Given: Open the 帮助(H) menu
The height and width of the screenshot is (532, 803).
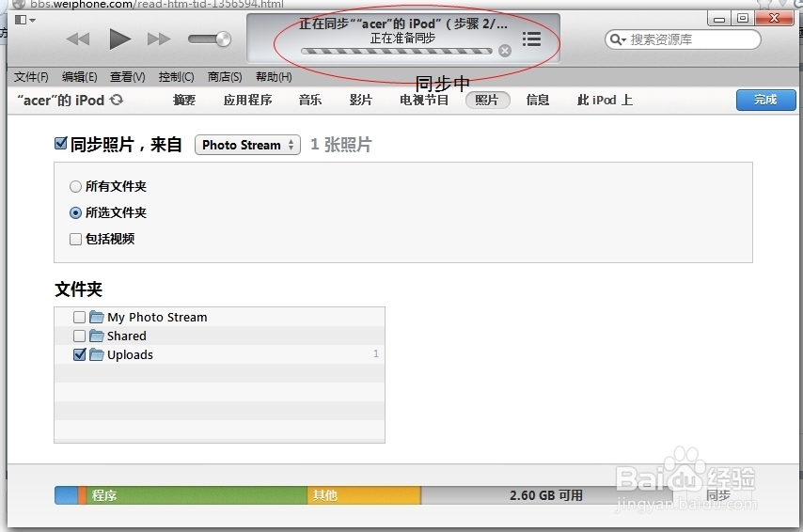Looking at the screenshot, I should tap(274, 77).
